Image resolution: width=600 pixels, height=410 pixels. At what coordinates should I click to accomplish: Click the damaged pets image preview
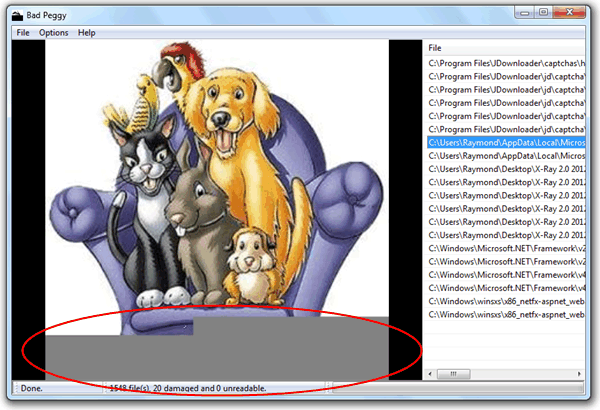(x=217, y=210)
